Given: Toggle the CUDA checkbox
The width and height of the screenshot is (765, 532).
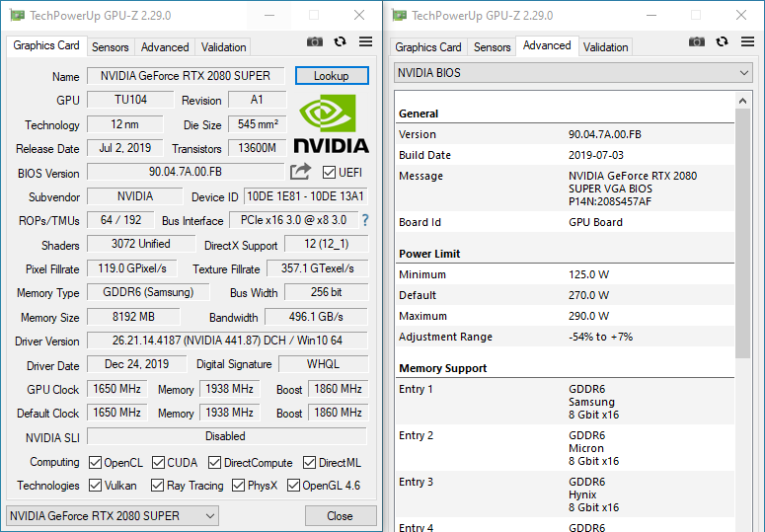Looking at the screenshot, I should tap(158, 462).
